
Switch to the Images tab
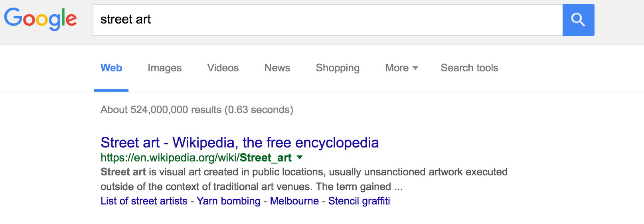coord(164,68)
